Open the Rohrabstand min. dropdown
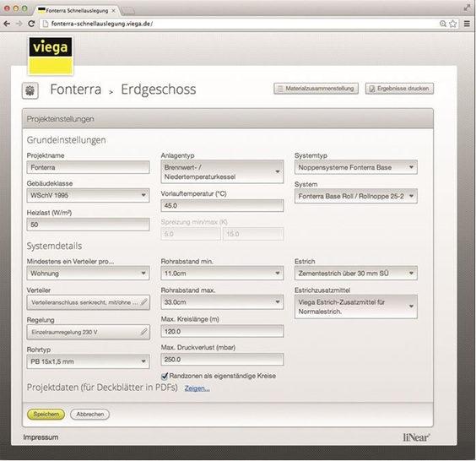 click(222, 273)
